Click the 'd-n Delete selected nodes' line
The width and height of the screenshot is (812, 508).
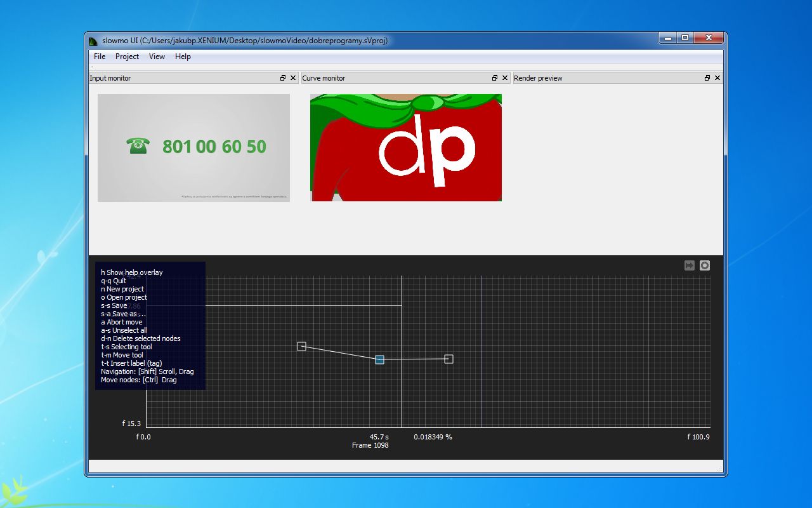click(x=140, y=338)
